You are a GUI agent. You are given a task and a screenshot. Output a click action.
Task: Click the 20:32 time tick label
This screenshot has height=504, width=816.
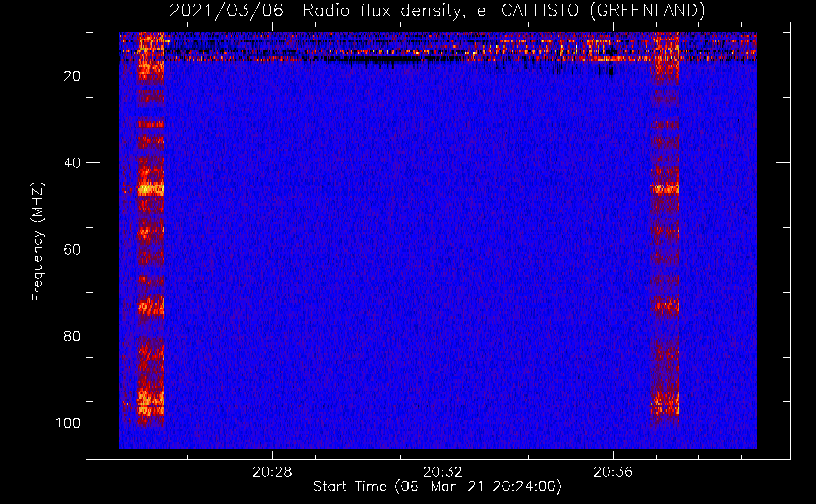coord(443,472)
